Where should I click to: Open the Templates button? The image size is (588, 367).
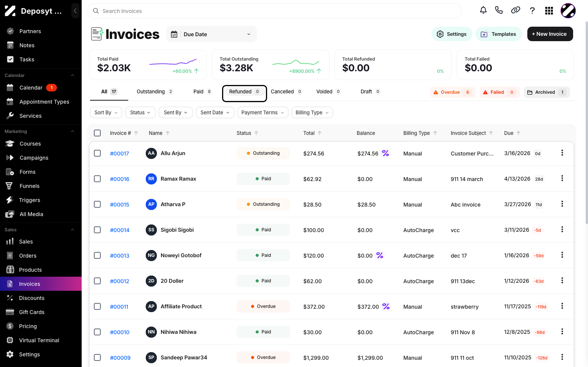pos(498,34)
